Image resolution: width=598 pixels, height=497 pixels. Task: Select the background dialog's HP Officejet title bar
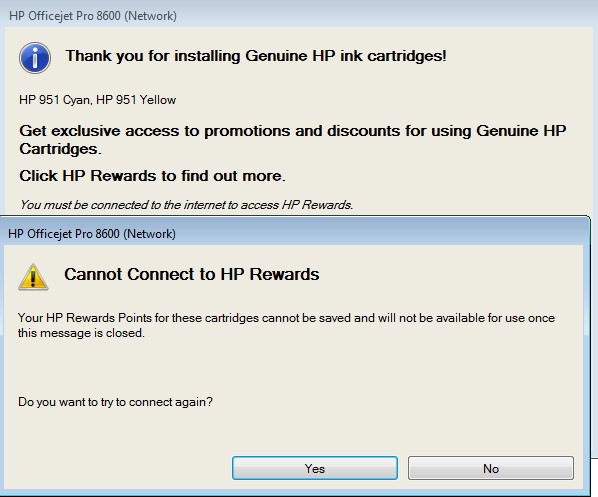[299, 16]
